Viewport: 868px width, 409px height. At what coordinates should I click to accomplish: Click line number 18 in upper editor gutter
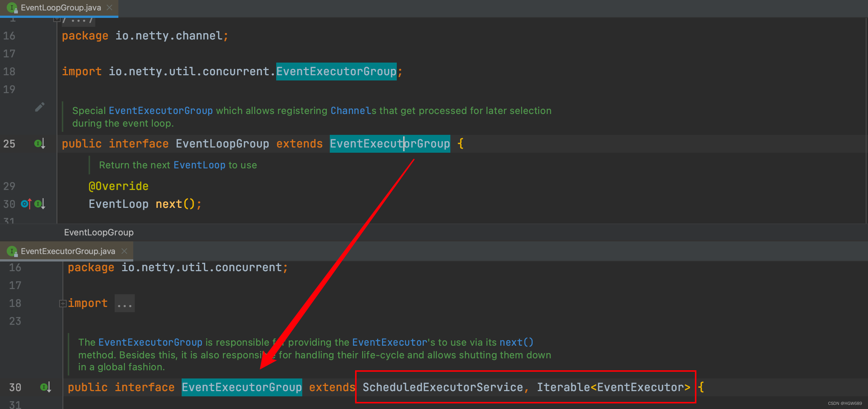[9, 72]
